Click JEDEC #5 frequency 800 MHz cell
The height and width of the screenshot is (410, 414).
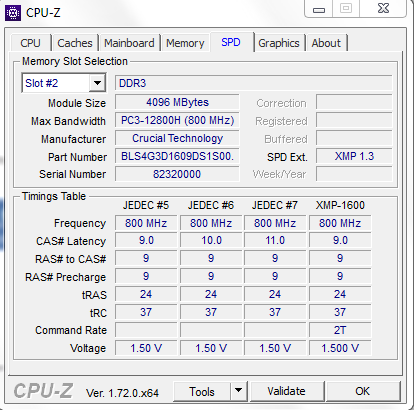coord(146,223)
